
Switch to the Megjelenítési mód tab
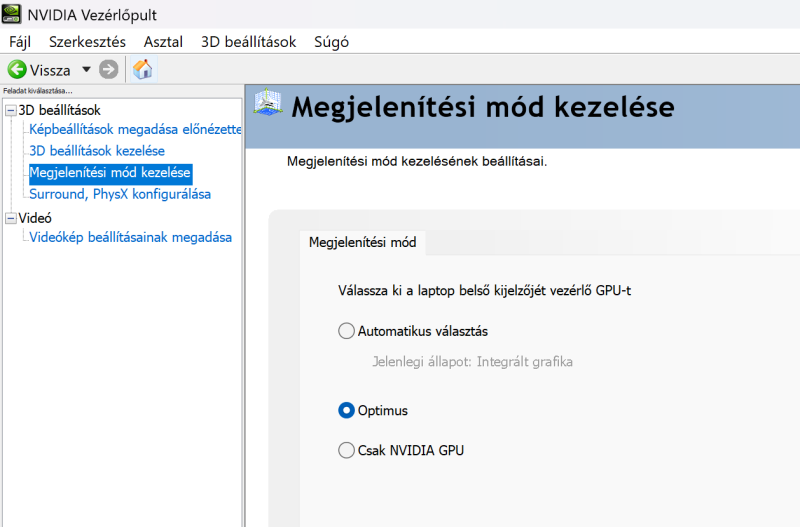point(362,243)
